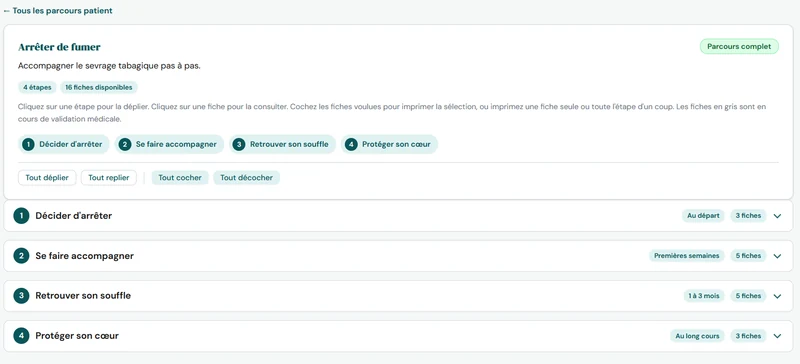
Task: Click the 4 étapes badge
Action: click(37, 87)
